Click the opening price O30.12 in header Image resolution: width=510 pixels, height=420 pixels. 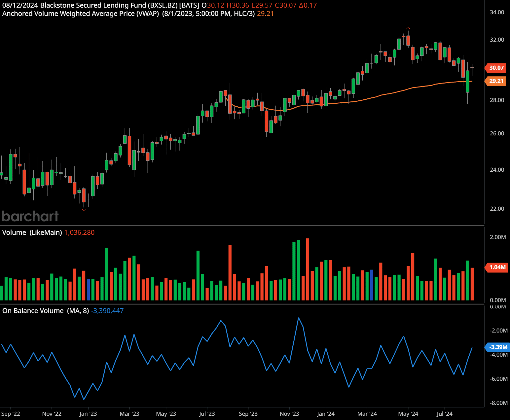(213, 5)
